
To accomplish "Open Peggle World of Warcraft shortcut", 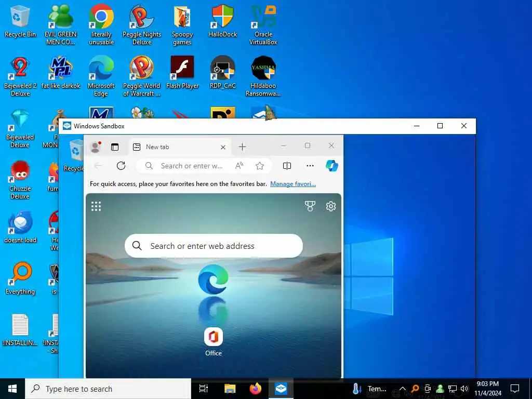I will (x=142, y=76).
